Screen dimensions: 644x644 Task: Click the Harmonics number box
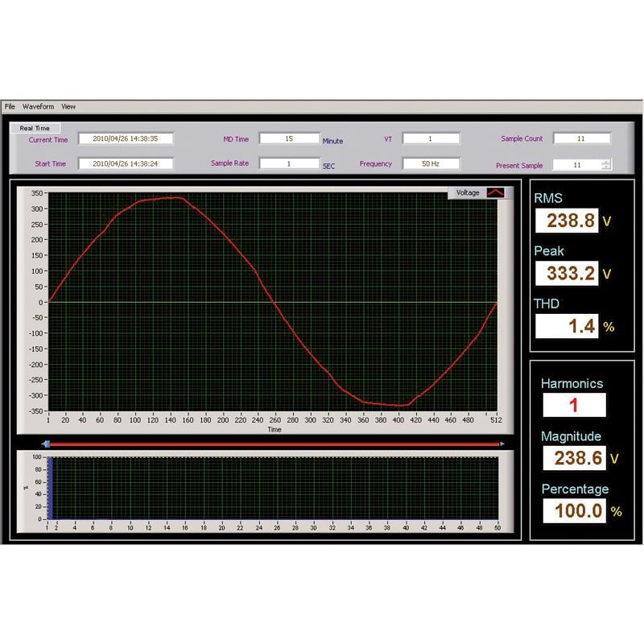[574, 405]
